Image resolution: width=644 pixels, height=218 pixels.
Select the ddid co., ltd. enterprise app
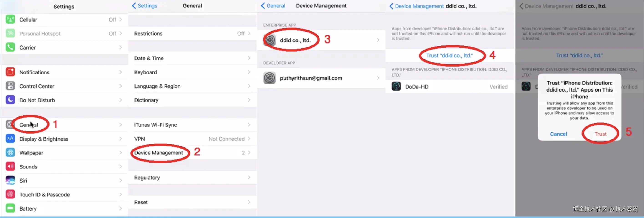pyautogui.click(x=321, y=40)
